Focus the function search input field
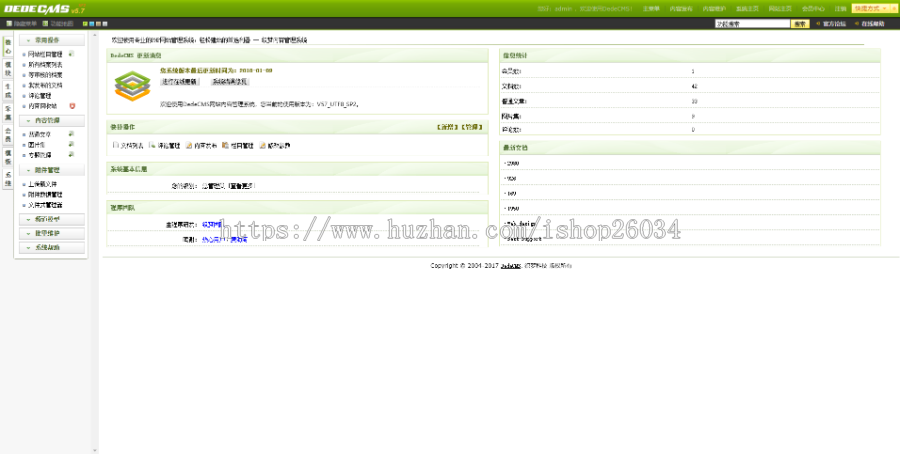 point(752,24)
